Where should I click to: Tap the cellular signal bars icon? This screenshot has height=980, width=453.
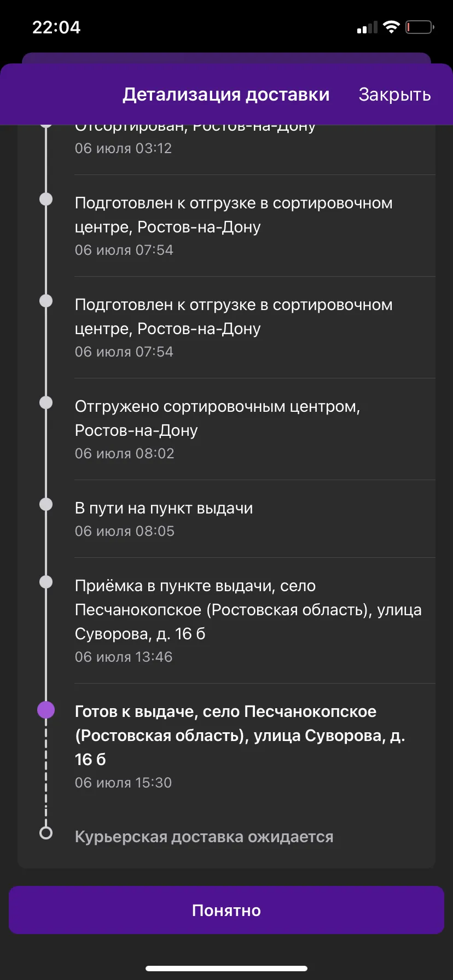[367, 27]
